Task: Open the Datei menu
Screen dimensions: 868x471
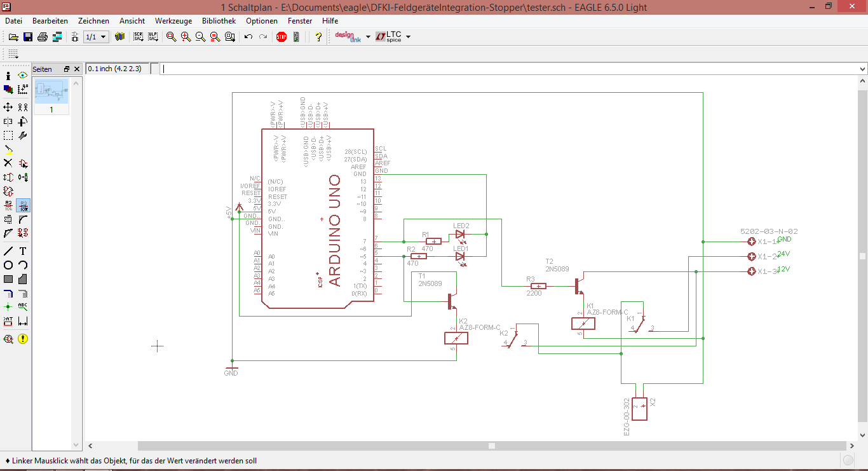Action: tap(13, 21)
